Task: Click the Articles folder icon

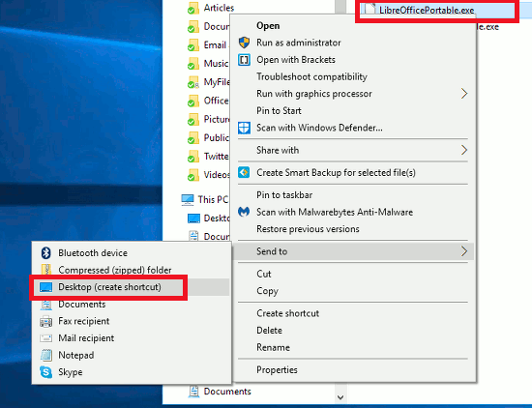Action: pyautogui.click(x=193, y=8)
